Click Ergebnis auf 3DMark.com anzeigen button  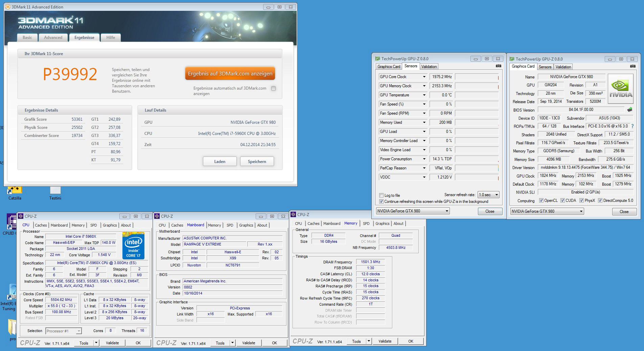[230, 73]
